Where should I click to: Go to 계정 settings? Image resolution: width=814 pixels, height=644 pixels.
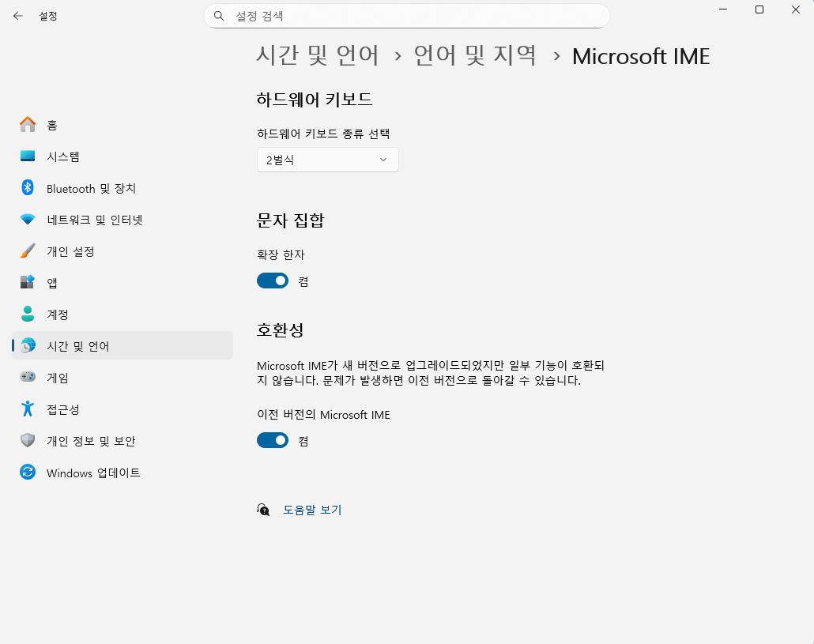(122, 314)
